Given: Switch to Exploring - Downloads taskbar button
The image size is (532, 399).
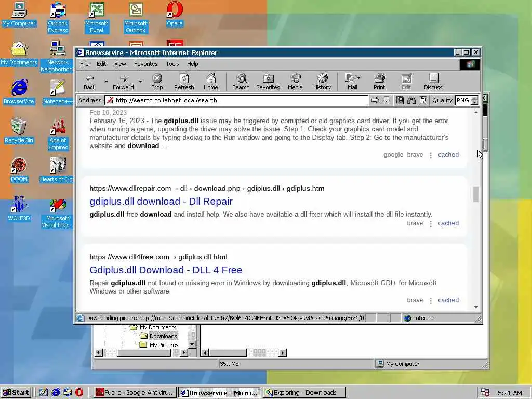Looking at the screenshot, I should click(x=304, y=393).
